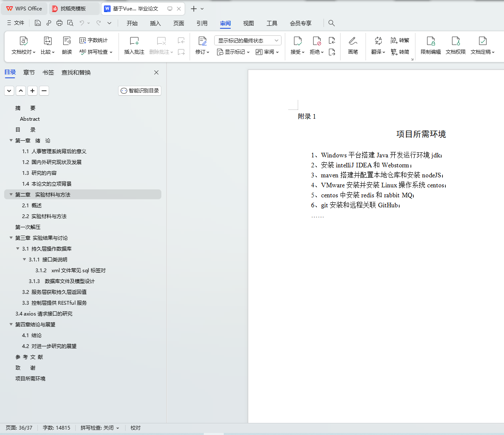504x435 pixels.
Task: Collapse the 第二章 实验材料与方法 node
Action: 11,194
